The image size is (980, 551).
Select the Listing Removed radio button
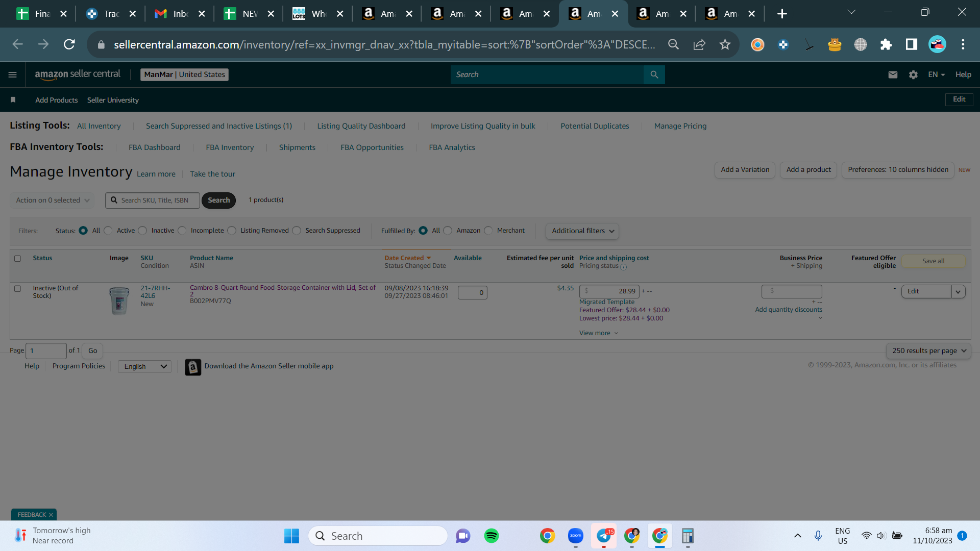[232, 231]
